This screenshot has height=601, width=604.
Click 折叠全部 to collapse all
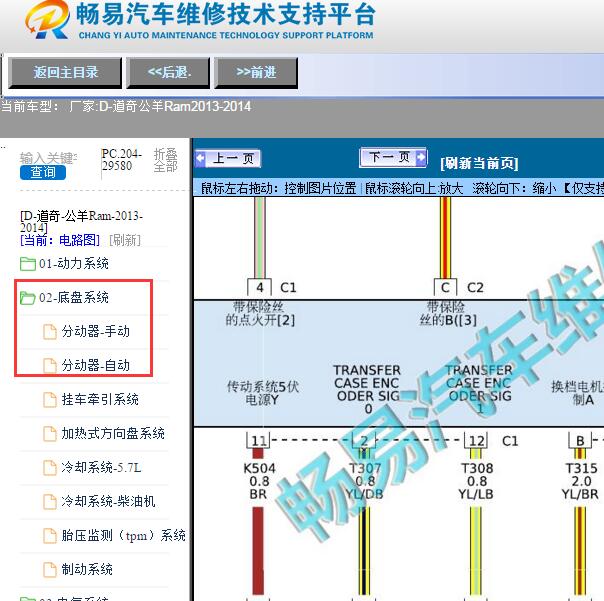(166, 160)
